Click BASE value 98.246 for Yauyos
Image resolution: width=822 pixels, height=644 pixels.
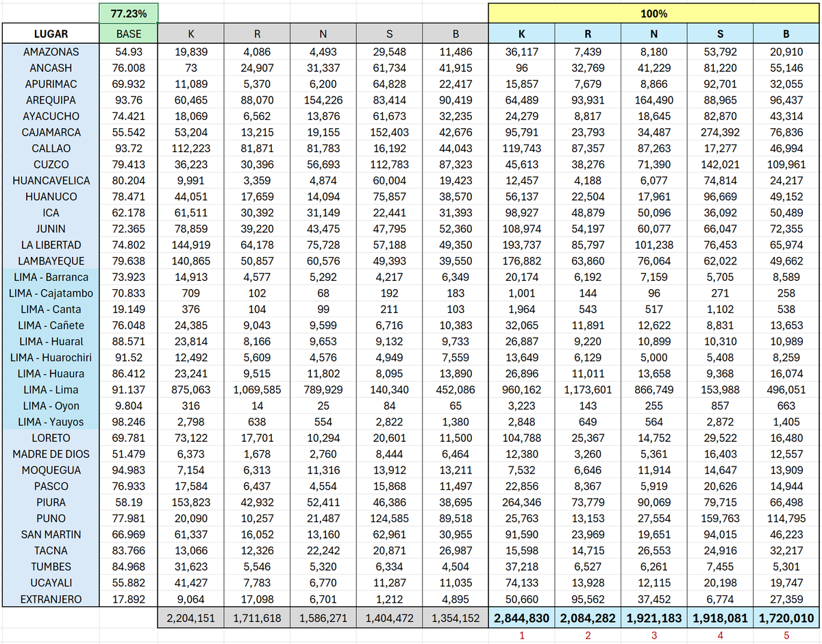(x=129, y=422)
